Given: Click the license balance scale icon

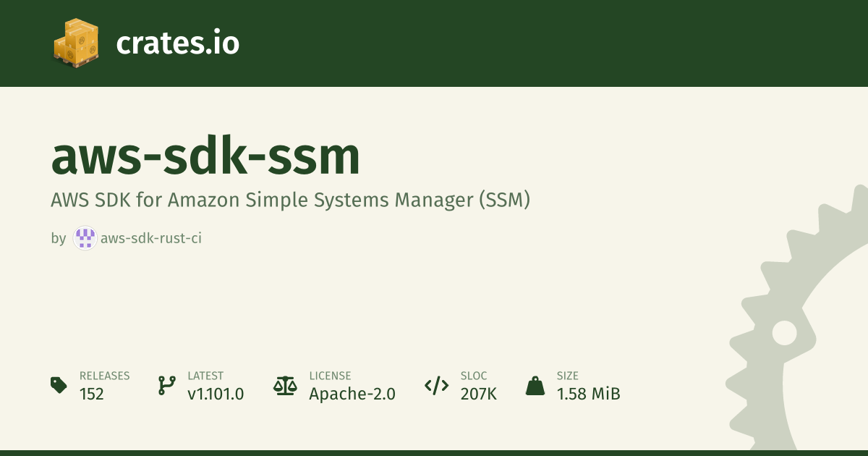Looking at the screenshot, I should pyautogui.click(x=285, y=385).
